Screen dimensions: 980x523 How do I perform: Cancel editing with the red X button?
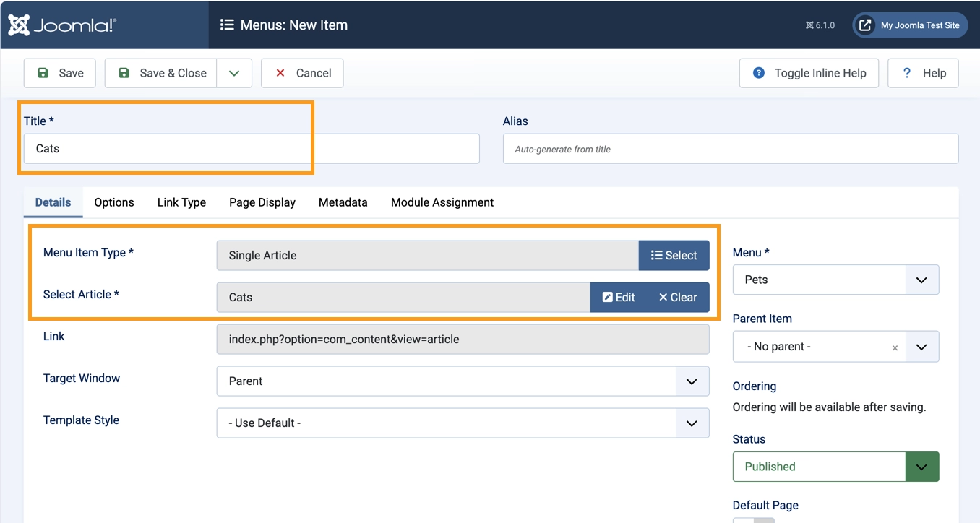302,73
